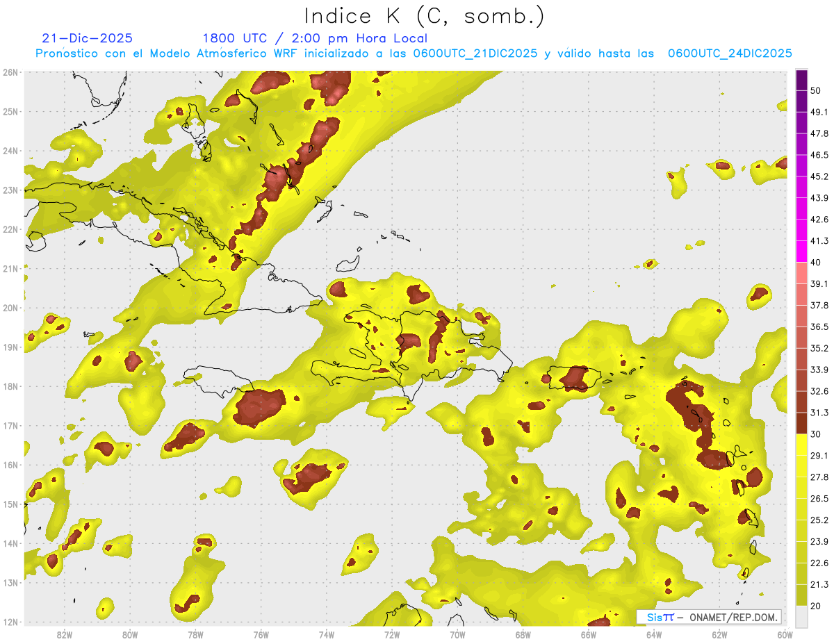Click the title "Indice K (C, somb.)"

425,17
